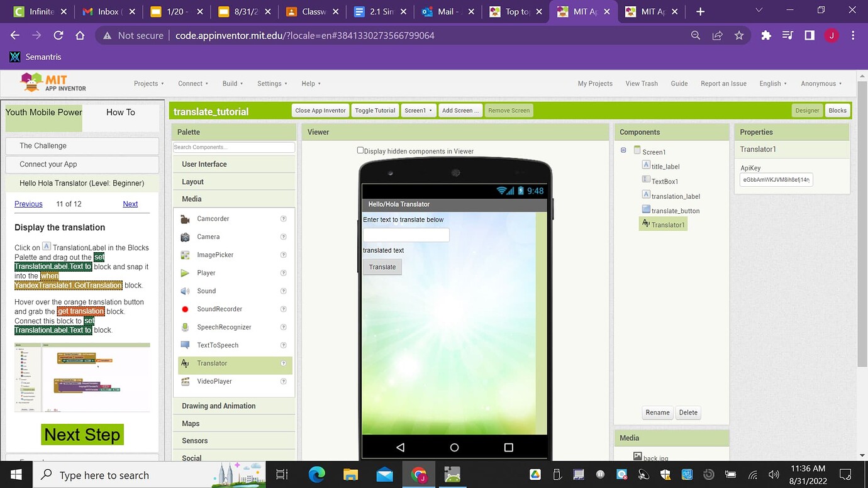Switch to the Blocks view
This screenshot has width=868, height=488.
click(837, 110)
